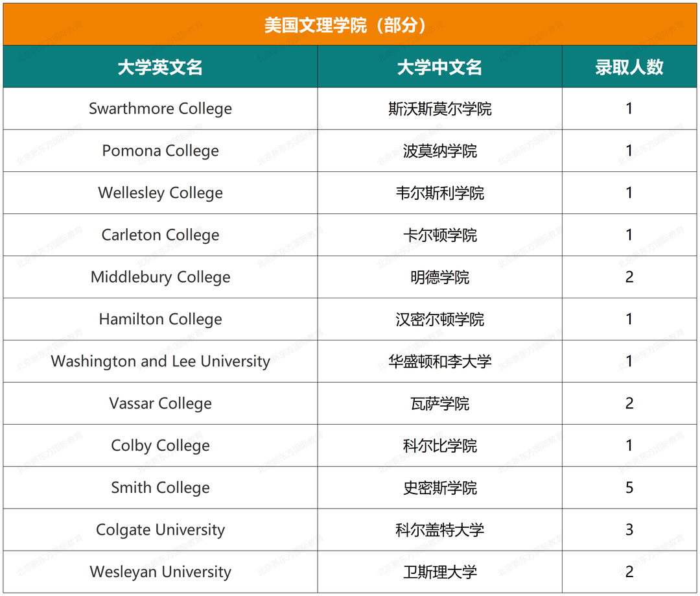Select the Colgate University cell
The height and width of the screenshot is (596, 700).
[x=160, y=529]
